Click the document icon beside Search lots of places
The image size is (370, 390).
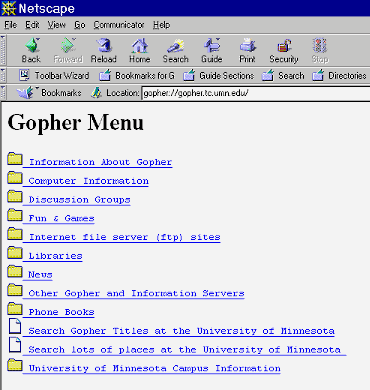15,345
